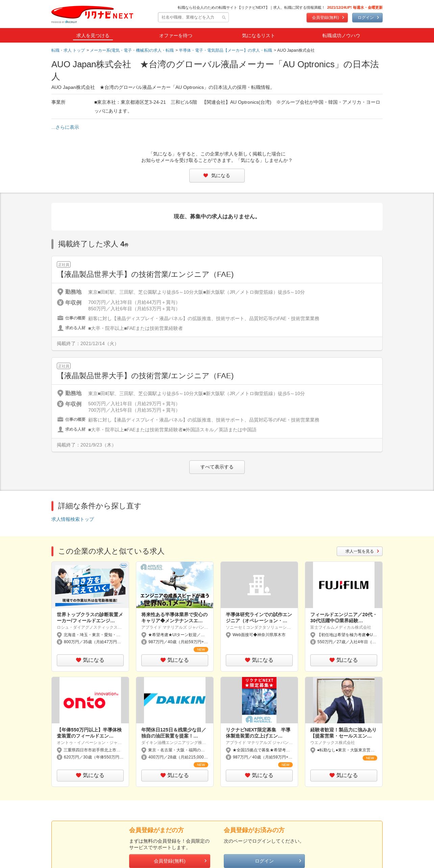Open 経験者歓迎！製品力に強みあり job title
The width and height of the screenshot is (434, 868).
click(343, 733)
